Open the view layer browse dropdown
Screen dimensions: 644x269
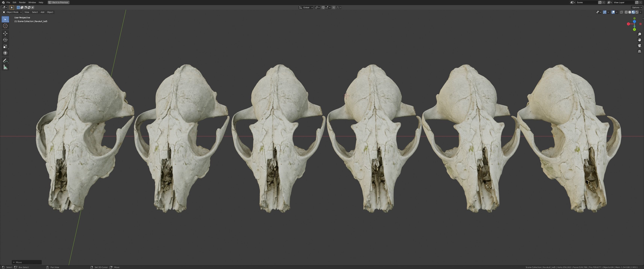click(x=610, y=2)
